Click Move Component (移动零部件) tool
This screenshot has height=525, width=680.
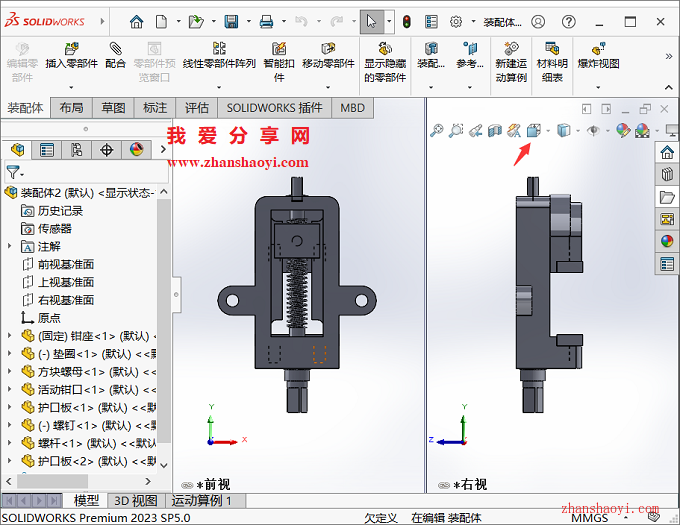[328, 56]
